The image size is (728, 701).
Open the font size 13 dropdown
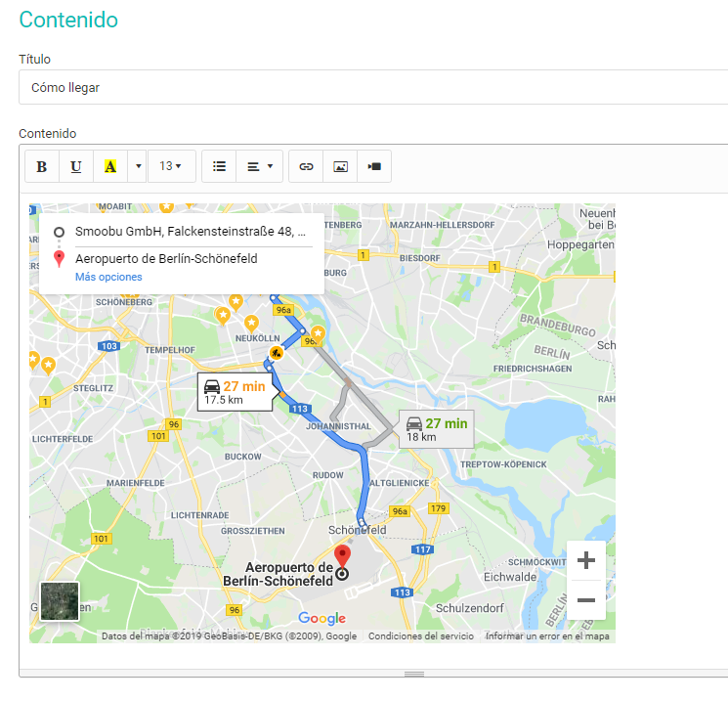tap(171, 166)
